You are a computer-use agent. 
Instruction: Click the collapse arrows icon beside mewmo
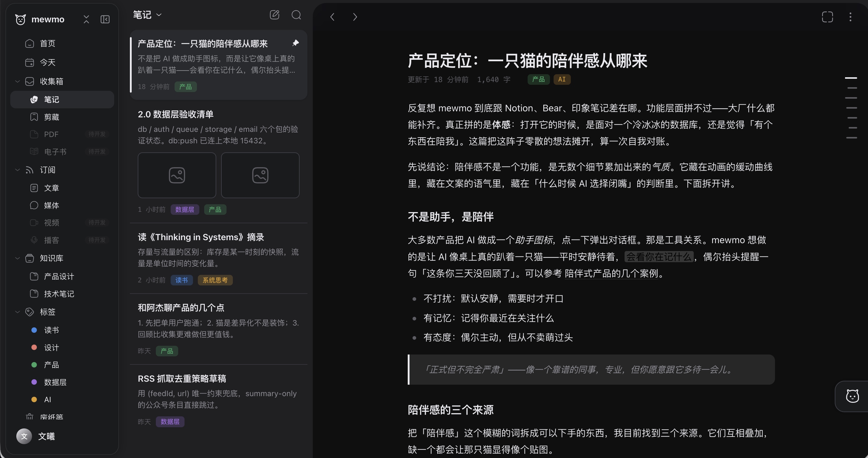[86, 20]
